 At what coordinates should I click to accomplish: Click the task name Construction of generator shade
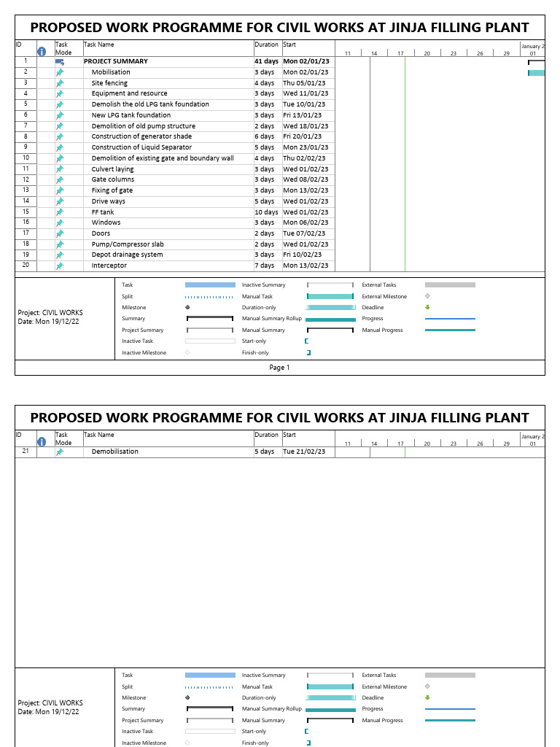click(141, 136)
